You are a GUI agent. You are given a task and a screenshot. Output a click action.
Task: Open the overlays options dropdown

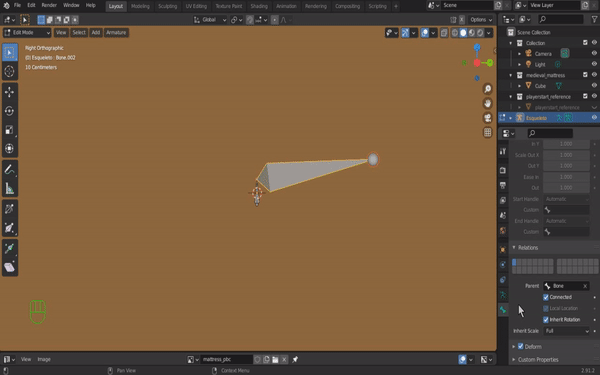coord(433,33)
